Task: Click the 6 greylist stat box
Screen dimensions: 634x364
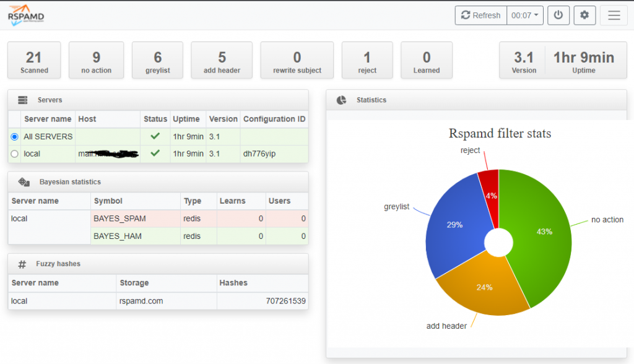Action: (158, 60)
